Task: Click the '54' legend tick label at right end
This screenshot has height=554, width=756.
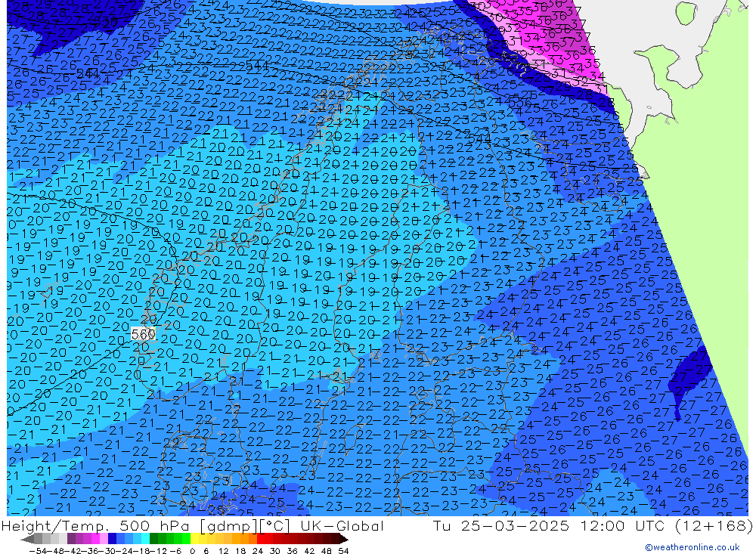Action: click(343, 551)
